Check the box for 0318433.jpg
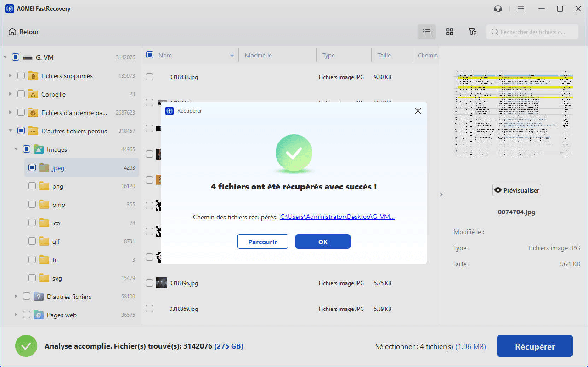588x367 pixels. coord(149,77)
